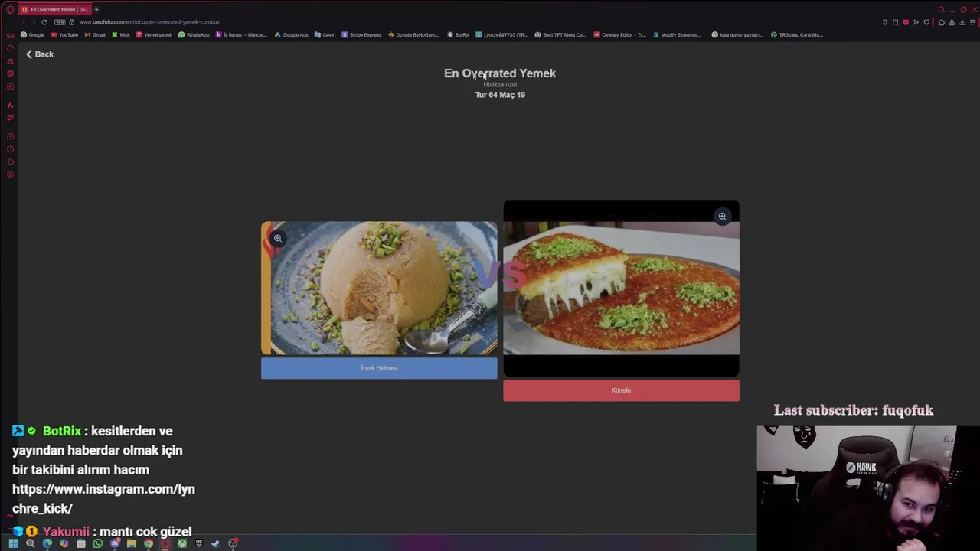Open a new browser tab

96,9
